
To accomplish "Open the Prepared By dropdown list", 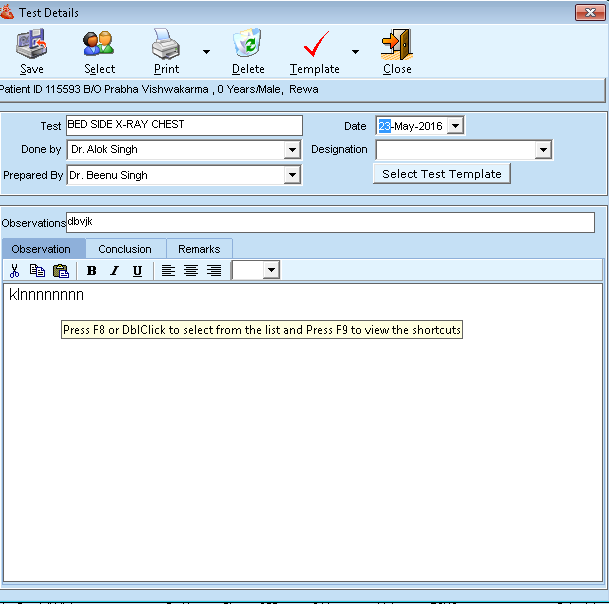I will (292, 175).
